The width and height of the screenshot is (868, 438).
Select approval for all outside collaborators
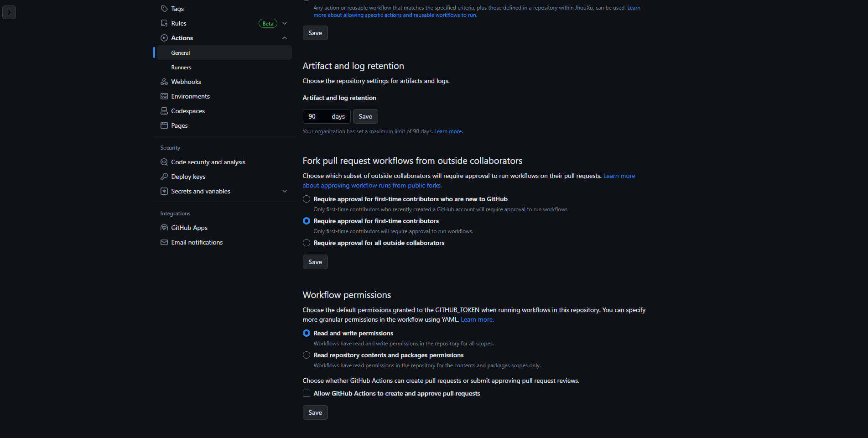(307, 243)
